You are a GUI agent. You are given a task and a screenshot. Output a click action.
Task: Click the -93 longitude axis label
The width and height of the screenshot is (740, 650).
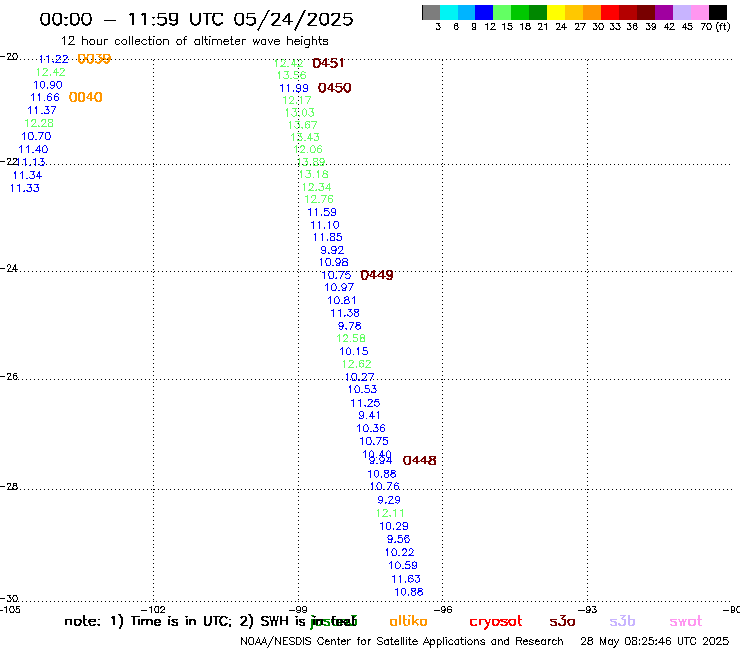(x=588, y=609)
